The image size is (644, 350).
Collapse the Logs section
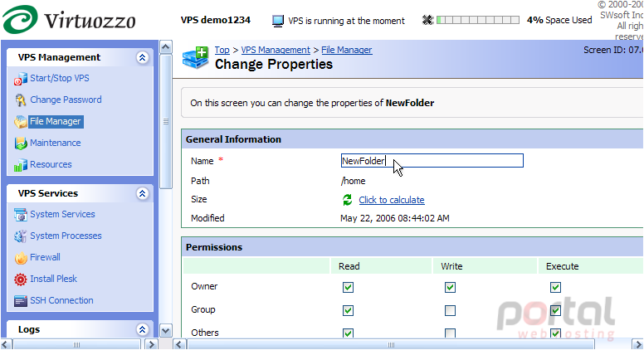142,329
